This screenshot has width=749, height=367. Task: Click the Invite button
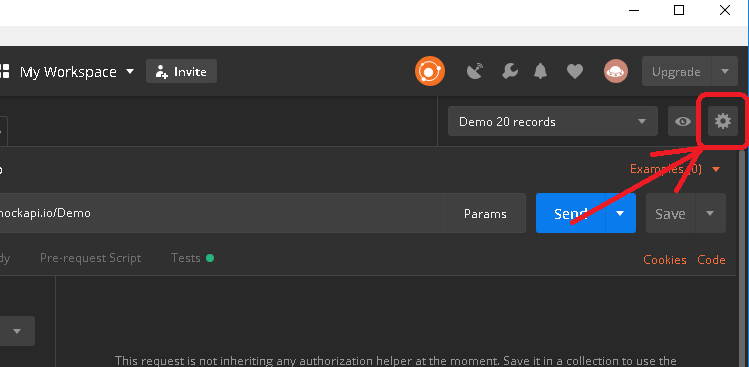pos(182,72)
